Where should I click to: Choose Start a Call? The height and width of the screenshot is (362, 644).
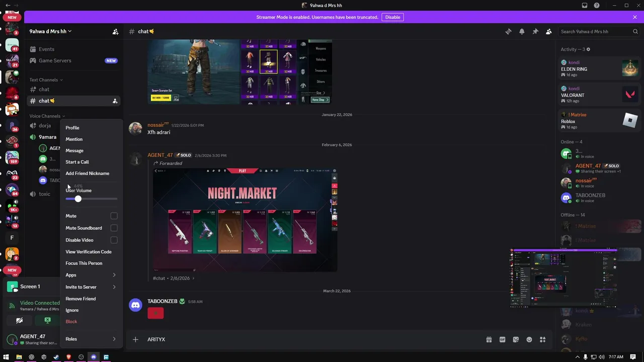(92, 162)
